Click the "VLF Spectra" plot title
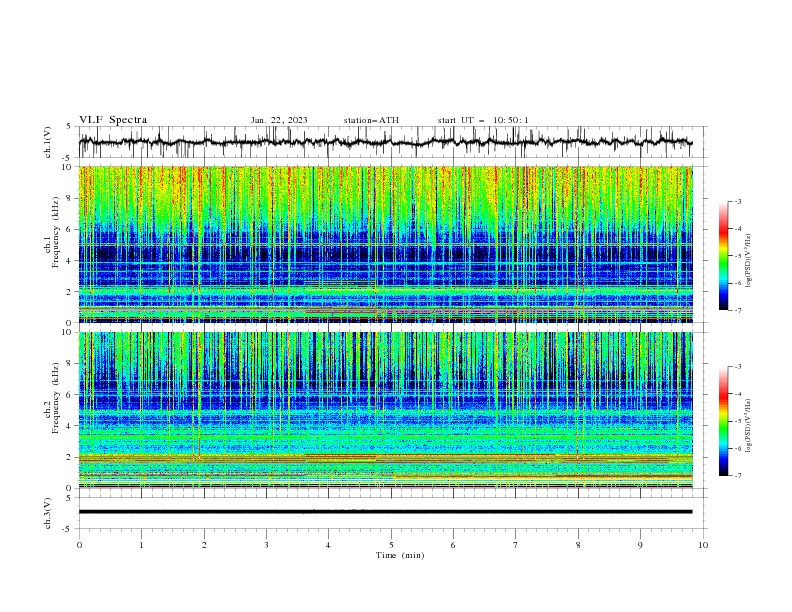This screenshot has height=612, width=792. point(113,120)
